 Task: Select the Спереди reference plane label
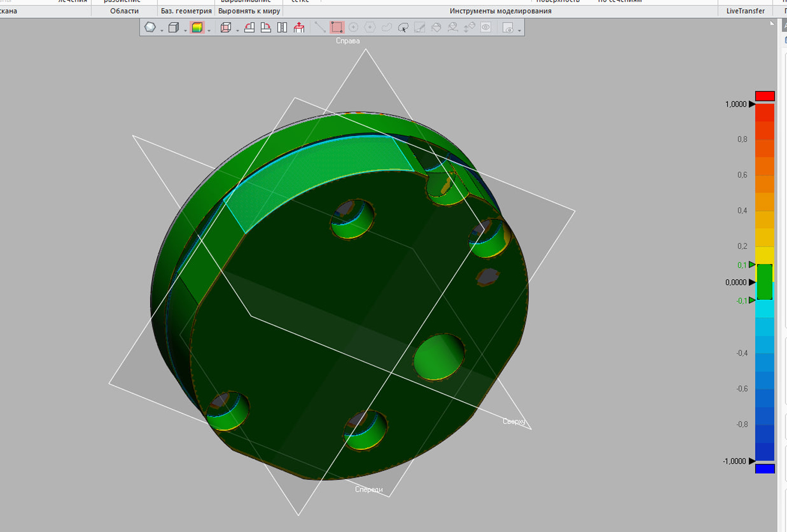point(369,490)
